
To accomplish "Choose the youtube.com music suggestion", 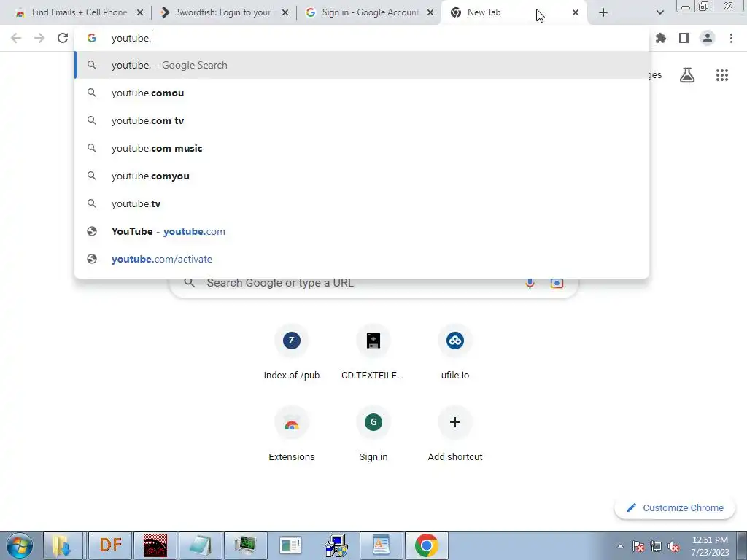I will click(x=362, y=148).
